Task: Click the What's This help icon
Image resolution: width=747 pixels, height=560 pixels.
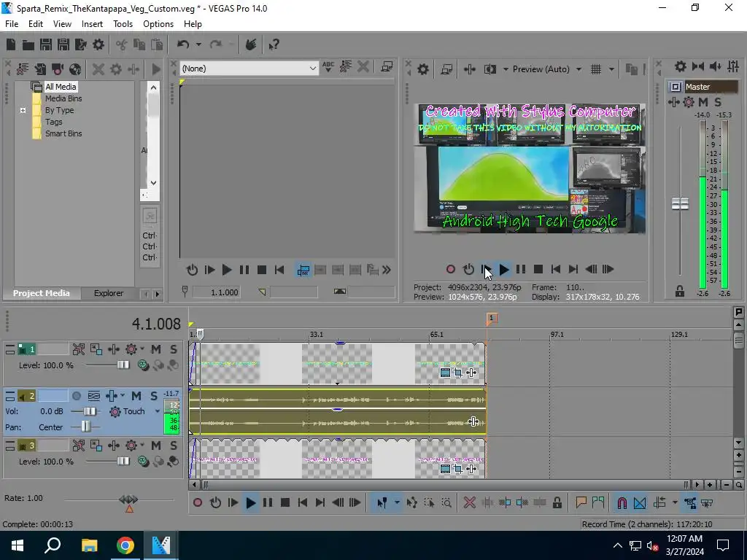Action: [x=274, y=44]
